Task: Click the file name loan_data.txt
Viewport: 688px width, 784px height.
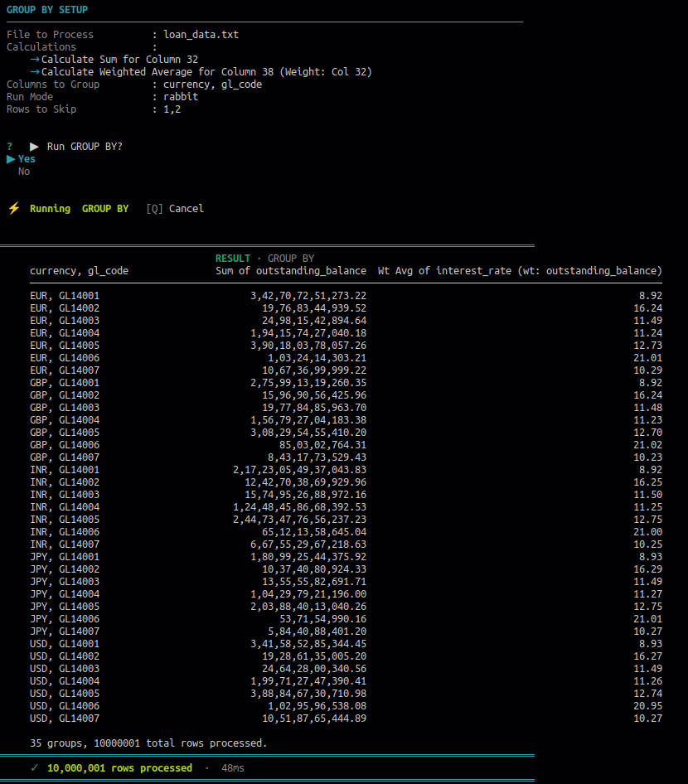Action: click(201, 35)
